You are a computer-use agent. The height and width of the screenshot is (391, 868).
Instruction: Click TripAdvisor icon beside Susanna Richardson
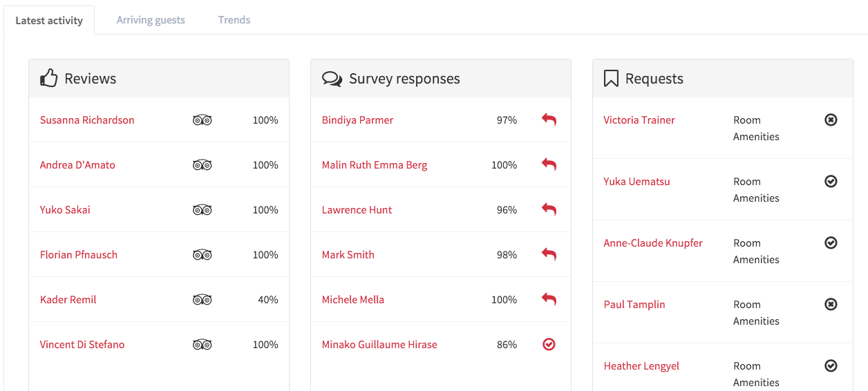[x=202, y=120]
